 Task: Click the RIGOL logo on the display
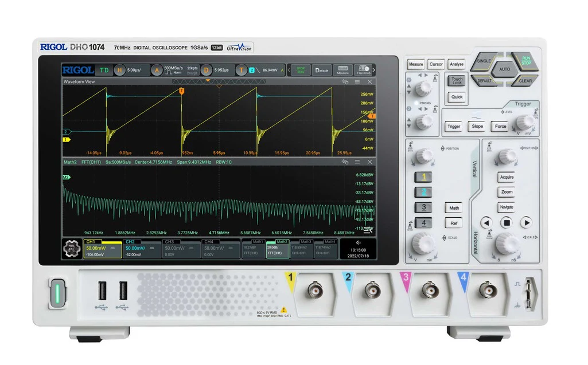79,69
